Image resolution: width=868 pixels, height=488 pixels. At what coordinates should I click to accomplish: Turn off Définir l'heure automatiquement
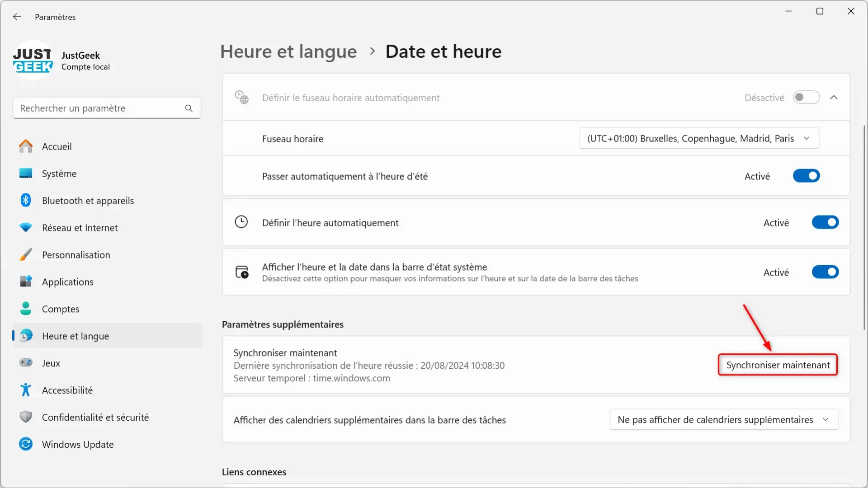tap(826, 222)
